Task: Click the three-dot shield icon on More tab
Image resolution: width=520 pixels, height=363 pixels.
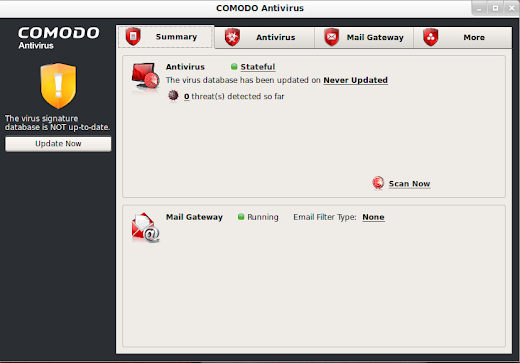Action: coord(431,37)
